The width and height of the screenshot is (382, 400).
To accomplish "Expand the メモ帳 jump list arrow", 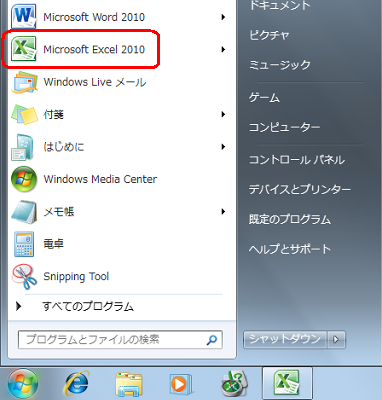I will tap(223, 212).
